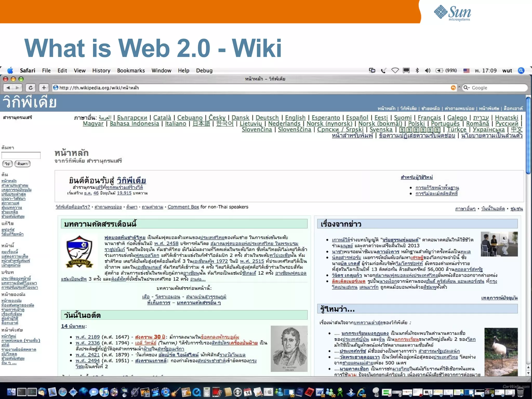Click the Safari compass icon in Dock
The height and width of the screenshot is (399, 532).
(x=63, y=392)
